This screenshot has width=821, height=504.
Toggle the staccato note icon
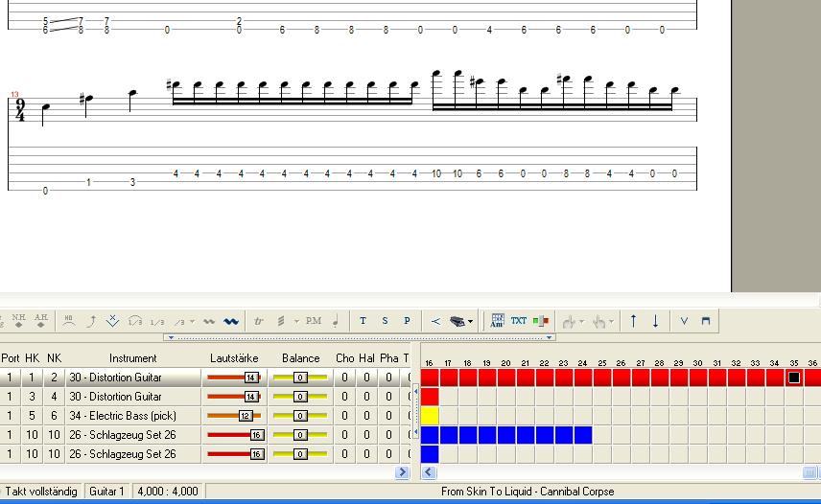click(x=336, y=321)
